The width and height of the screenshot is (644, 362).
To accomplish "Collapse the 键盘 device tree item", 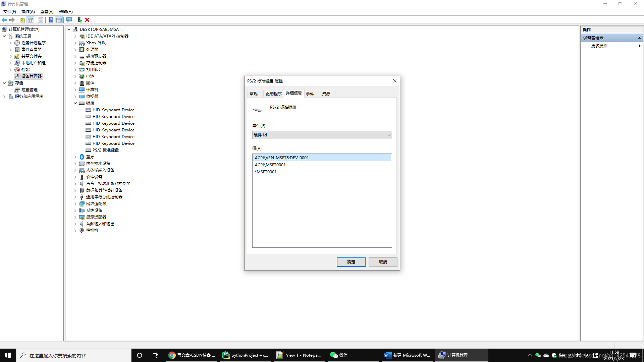I will (75, 103).
